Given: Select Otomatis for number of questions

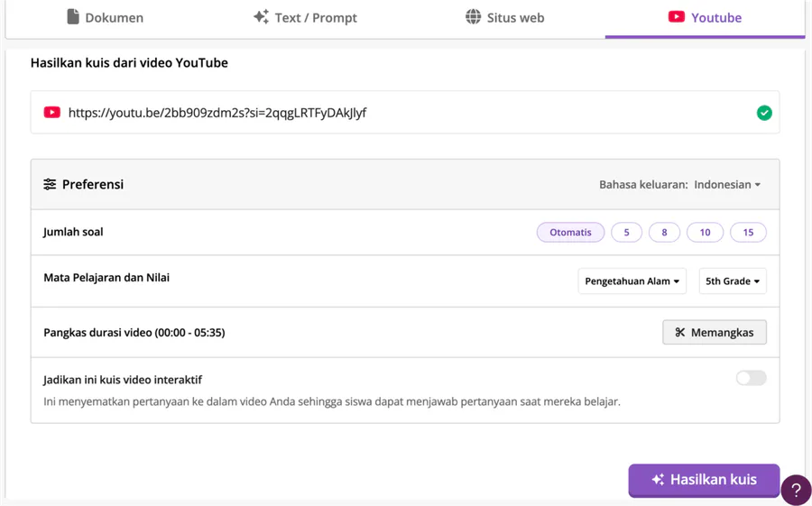Looking at the screenshot, I should coord(570,233).
